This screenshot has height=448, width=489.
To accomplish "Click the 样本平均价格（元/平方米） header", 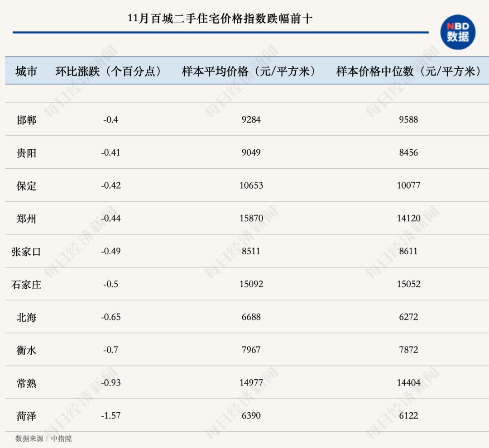I will click(x=249, y=71).
